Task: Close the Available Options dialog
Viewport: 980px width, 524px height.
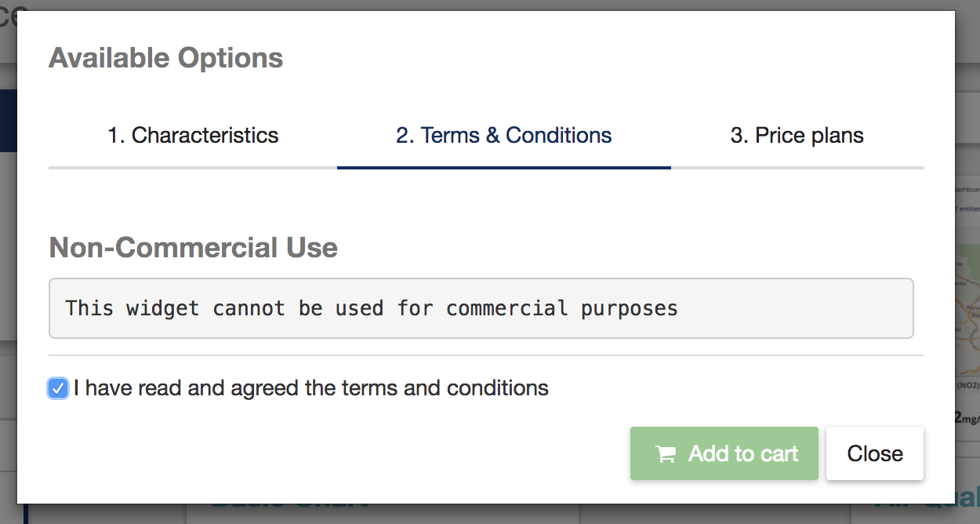Action: (x=875, y=453)
